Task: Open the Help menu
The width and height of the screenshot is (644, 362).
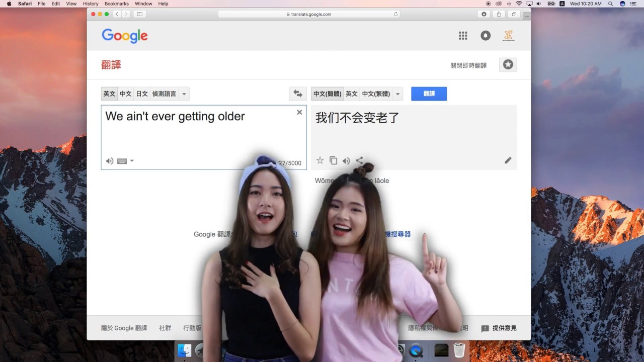Action: (x=163, y=4)
